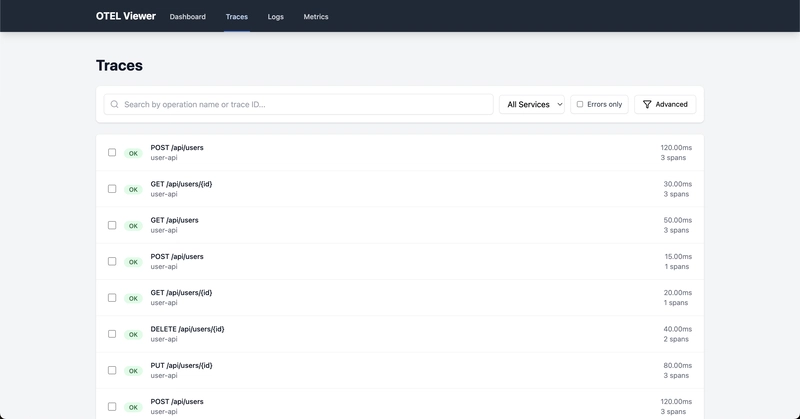Click the funnel icon for Advanced filters
Viewport: 800px width, 419px height.
tap(647, 104)
